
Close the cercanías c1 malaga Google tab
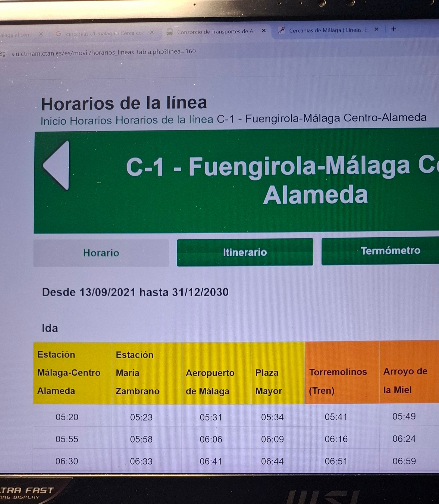152,32
